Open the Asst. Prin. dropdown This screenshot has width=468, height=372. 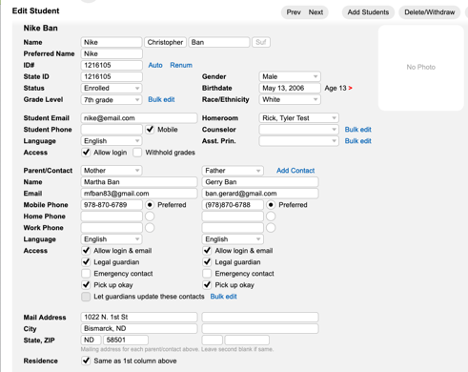(x=299, y=141)
